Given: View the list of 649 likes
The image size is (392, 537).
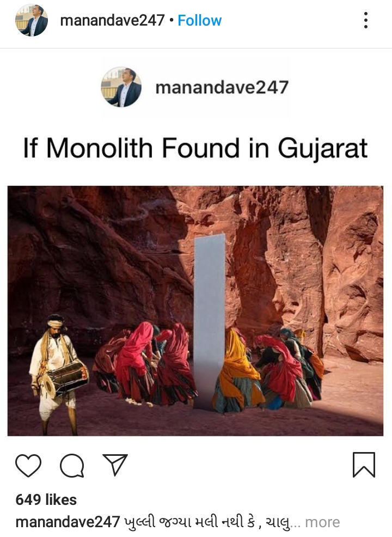Looking at the screenshot, I should [46, 499].
